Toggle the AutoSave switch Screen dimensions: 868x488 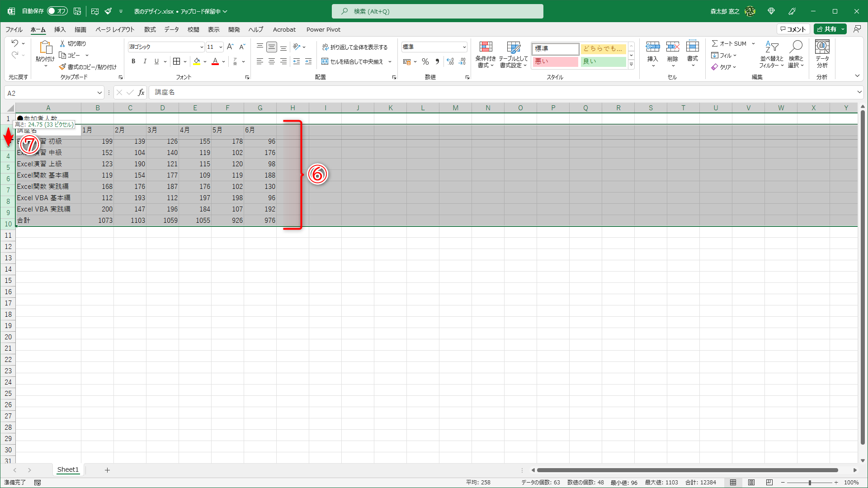pos(57,11)
